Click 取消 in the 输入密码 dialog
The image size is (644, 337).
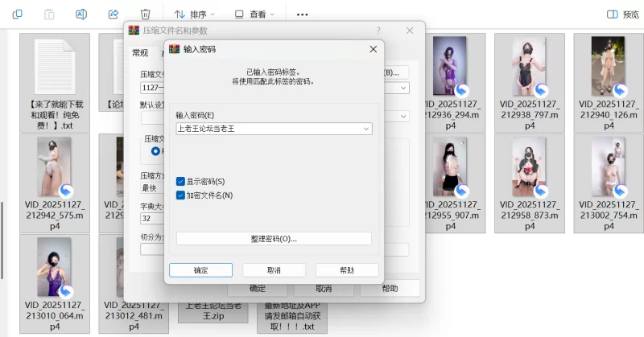(274, 270)
